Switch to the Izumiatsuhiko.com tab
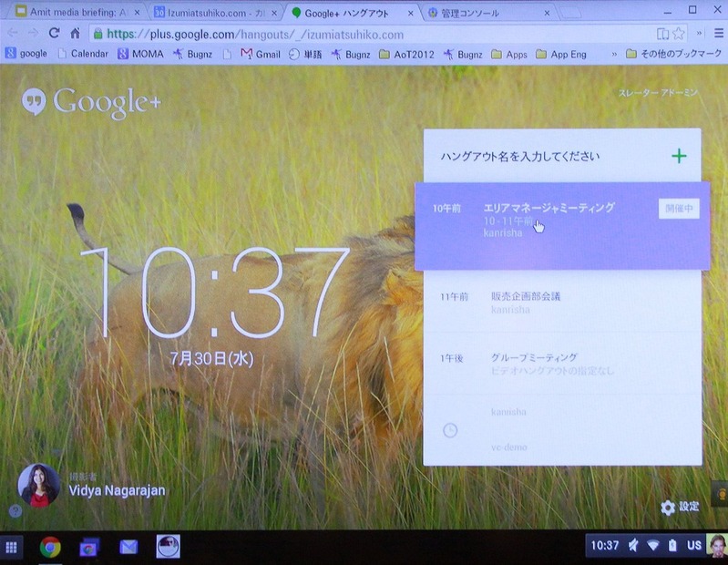Viewport: 728px width, 565px height. pyautogui.click(x=215, y=13)
